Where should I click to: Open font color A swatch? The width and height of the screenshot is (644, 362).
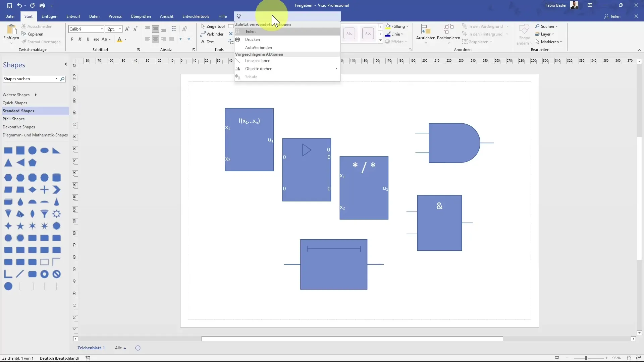pos(119,39)
